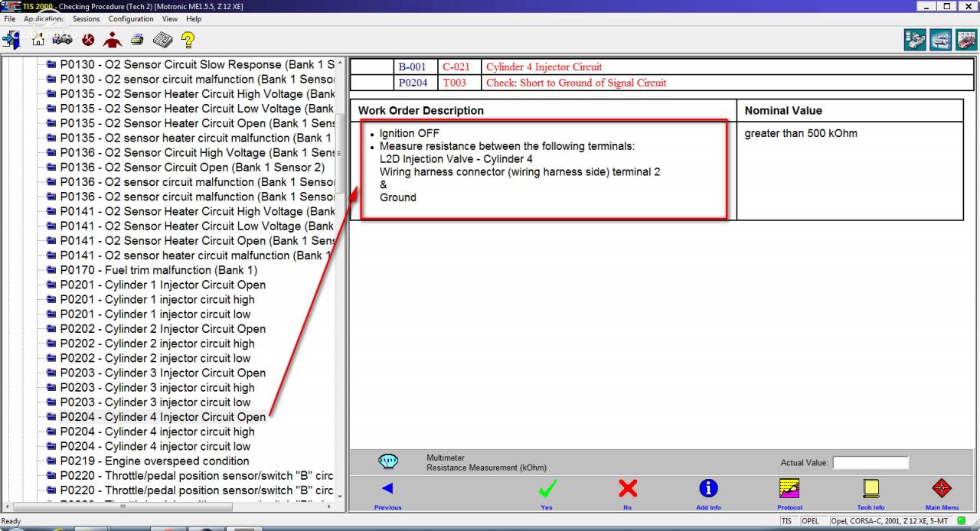The image size is (980, 531).
Task: Open the File menu
Action: click(9, 19)
